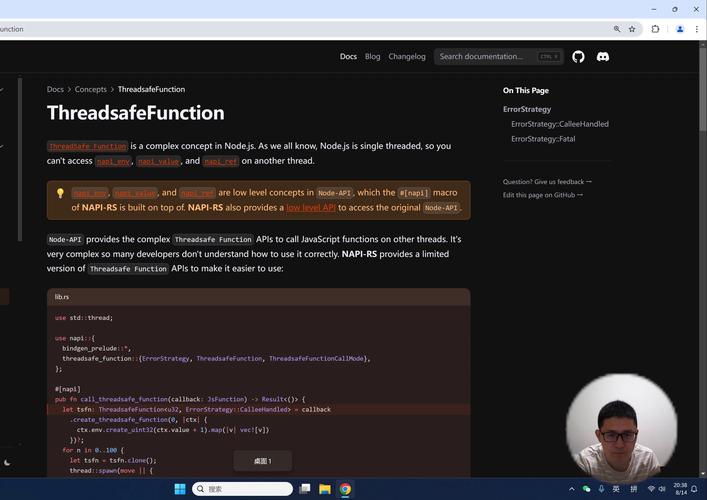Click the Windows taskbar search box

click(242, 489)
